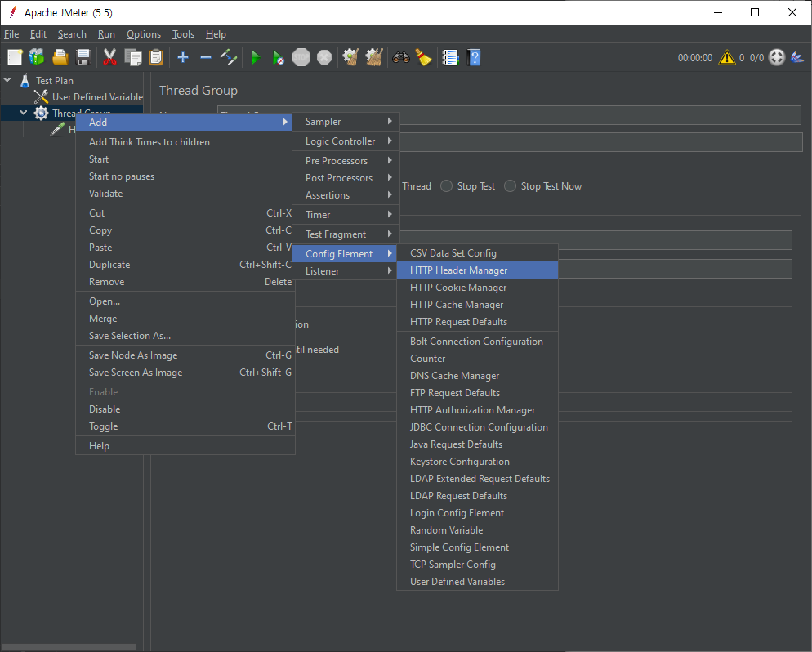Viewport: 812px width, 652px height.
Task: Select the Stop Test Now radio button
Action: (510, 186)
